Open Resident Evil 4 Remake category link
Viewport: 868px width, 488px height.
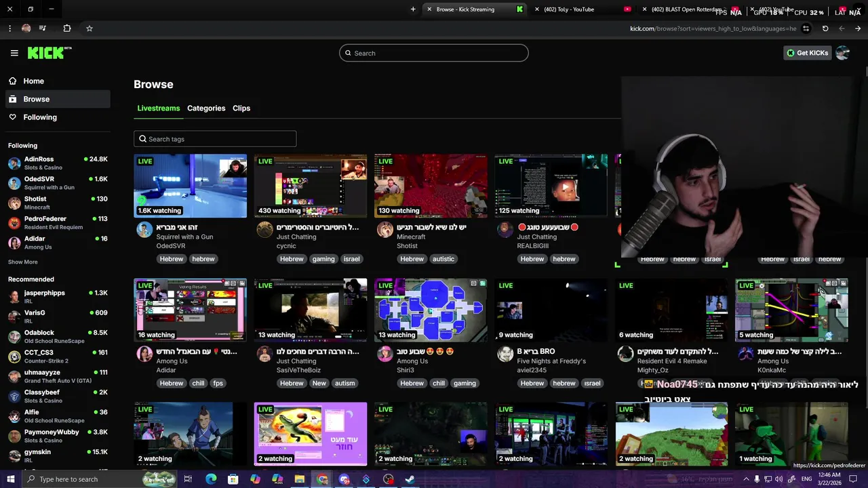coord(672,361)
